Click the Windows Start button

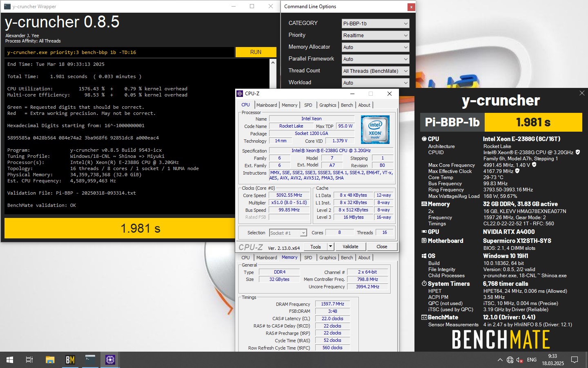click(10, 360)
